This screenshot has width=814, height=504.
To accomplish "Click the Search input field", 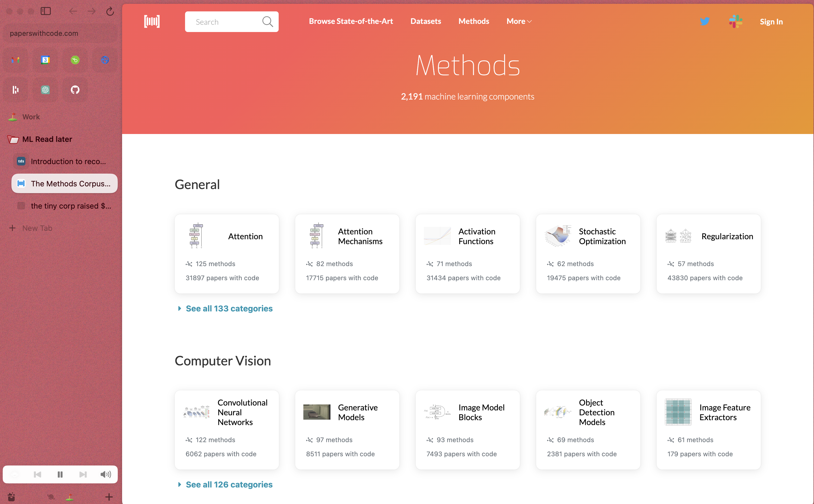I will tap(223, 22).
